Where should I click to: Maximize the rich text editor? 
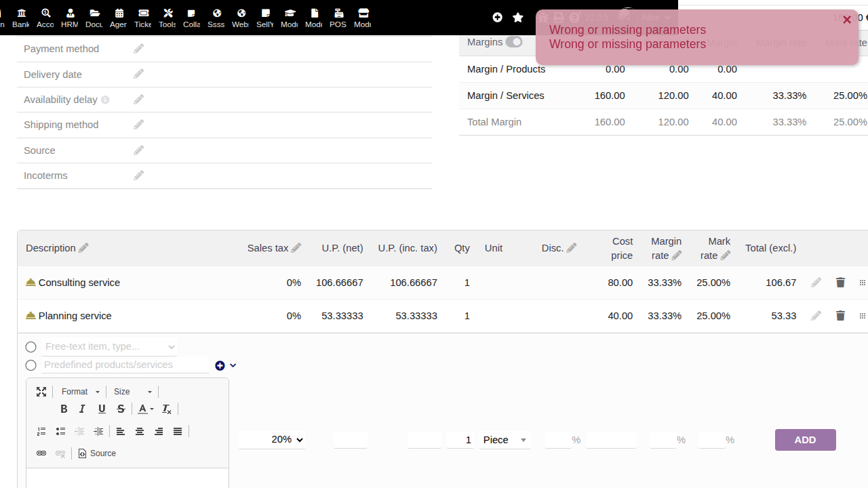[41, 392]
